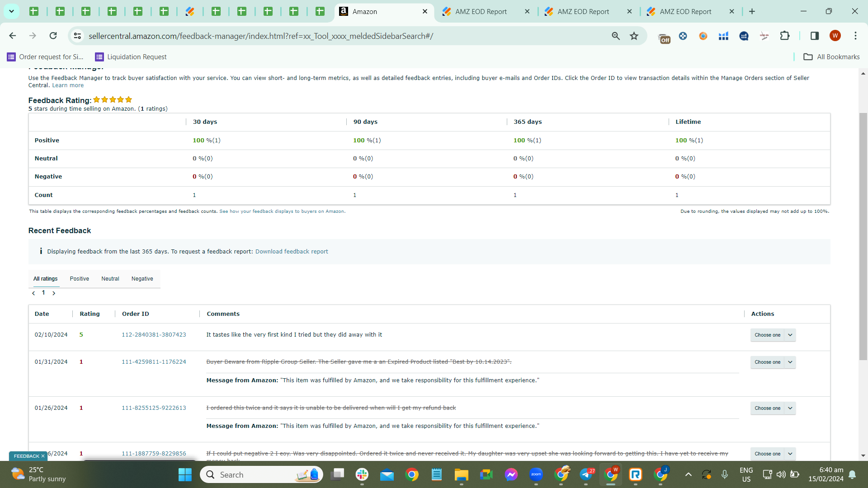The image size is (868, 488).
Task: Reload the Seller Central page
Action: click(x=53, y=36)
